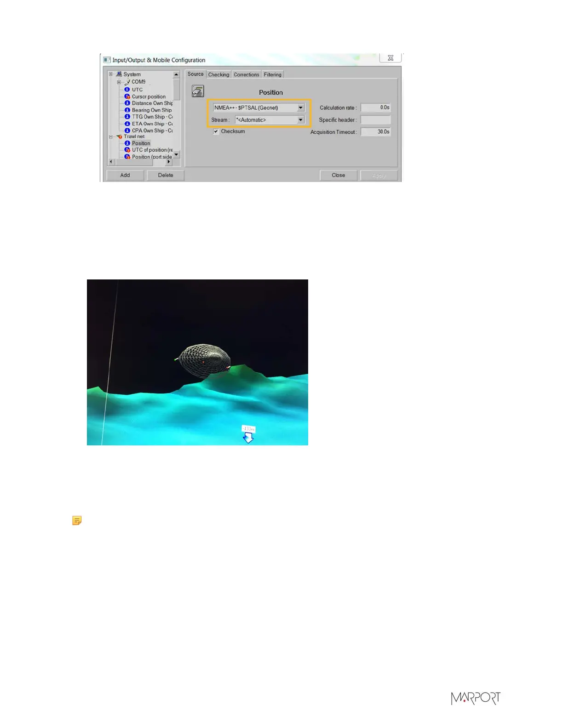The height and width of the screenshot is (728, 563).
Task: Click the COM9 port connector icon
Action: click(127, 81)
